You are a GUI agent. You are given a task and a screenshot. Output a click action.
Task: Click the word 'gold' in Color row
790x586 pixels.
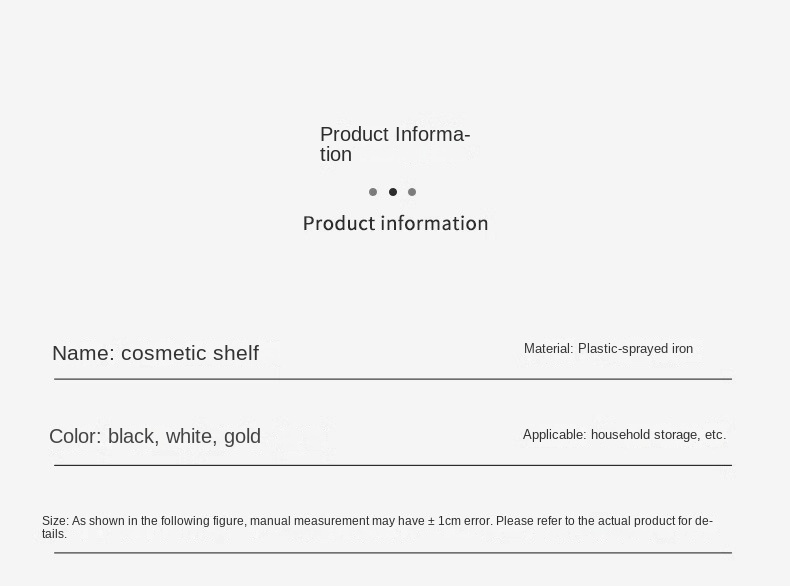click(242, 436)
